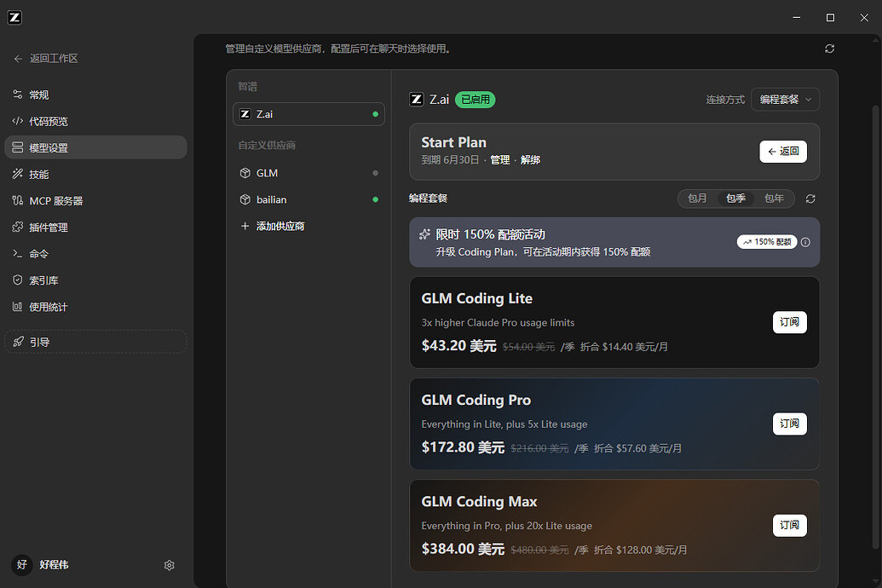This screenshot has height=588, width=882.
Task: Select the Z.ai provider entry
Action: tap(308, 114)
